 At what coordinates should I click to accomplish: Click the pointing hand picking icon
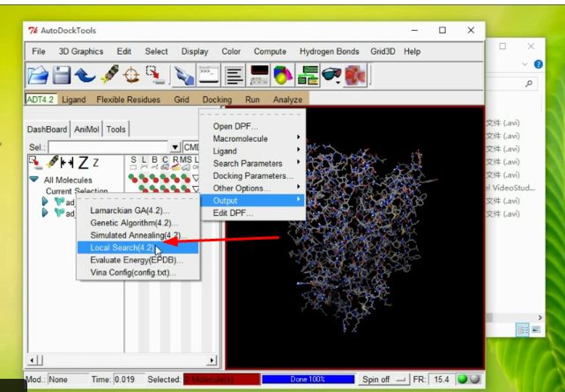[x=183, y=76]
